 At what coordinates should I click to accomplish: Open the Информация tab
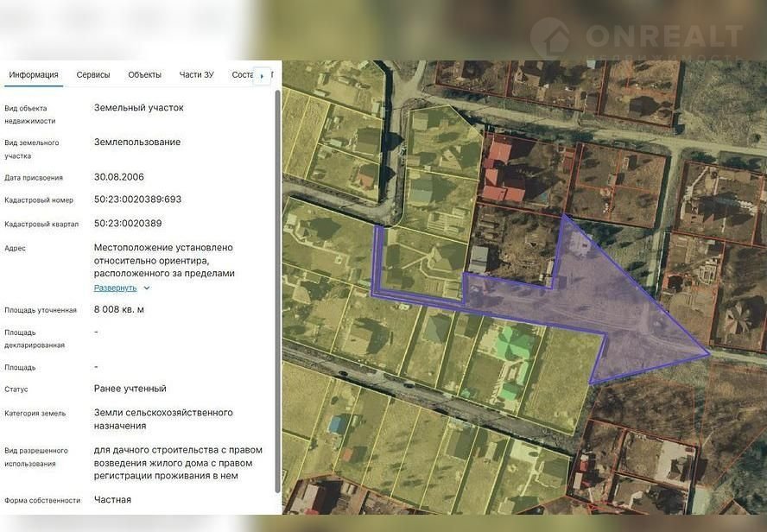pos(34,75)
